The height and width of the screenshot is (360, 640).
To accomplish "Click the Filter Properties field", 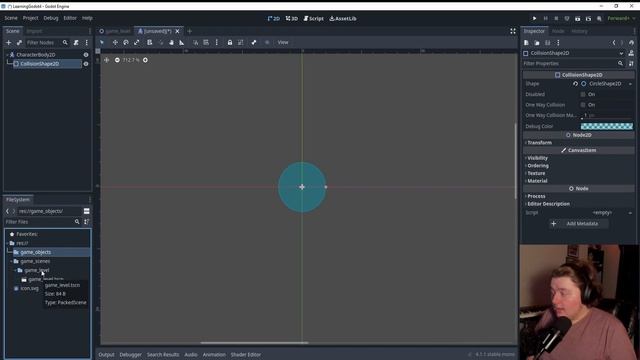I will (x=573, y=64).
